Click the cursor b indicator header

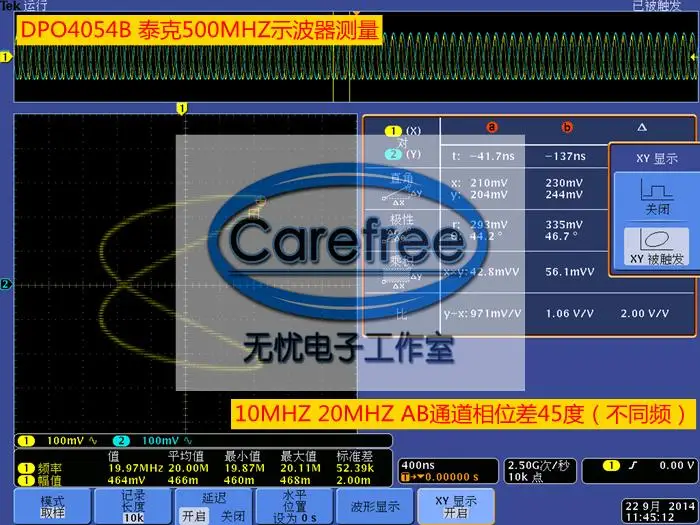click(x=567, y=128)
